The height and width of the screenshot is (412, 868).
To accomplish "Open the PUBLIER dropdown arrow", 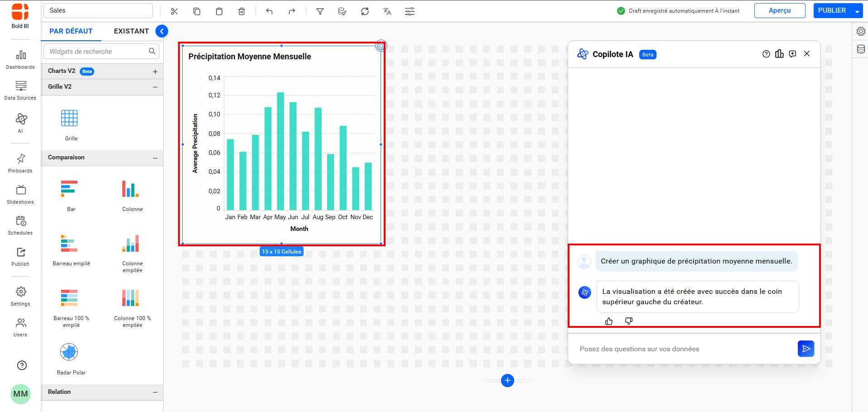I will (857, 11).
